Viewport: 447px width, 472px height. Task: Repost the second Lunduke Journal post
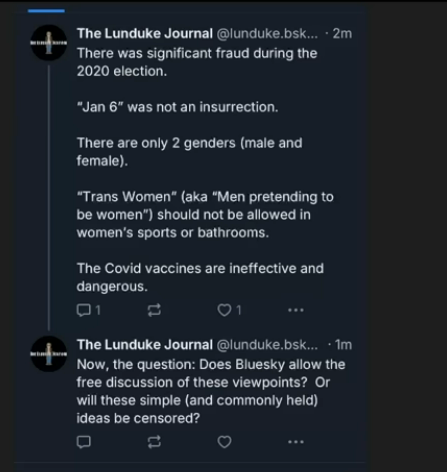tap(154, 442)
